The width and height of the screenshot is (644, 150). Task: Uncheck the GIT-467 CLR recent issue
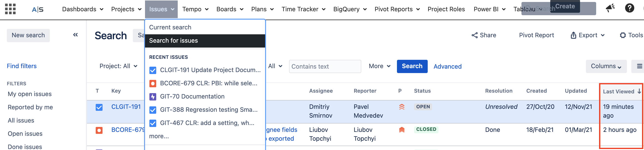[x=153, y=123]
